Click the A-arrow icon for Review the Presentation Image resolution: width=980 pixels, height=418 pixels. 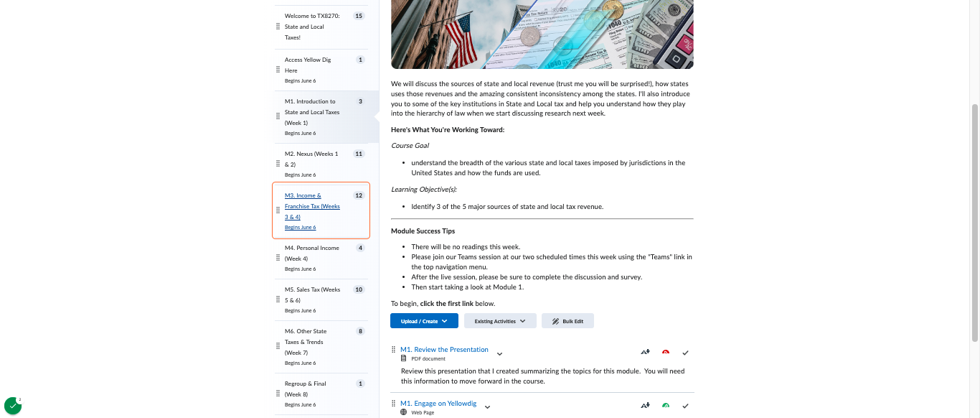point(645,353)
